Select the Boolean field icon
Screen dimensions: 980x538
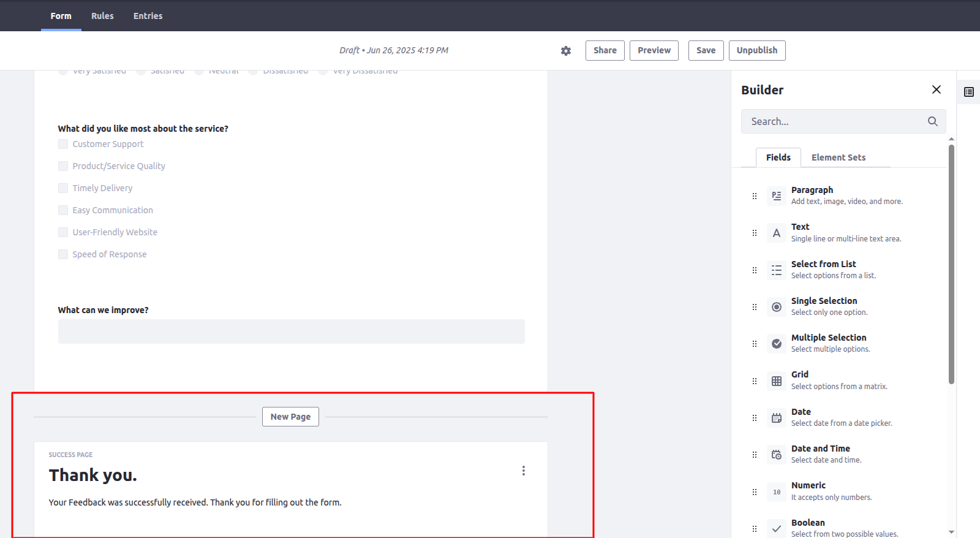[777, 528]
